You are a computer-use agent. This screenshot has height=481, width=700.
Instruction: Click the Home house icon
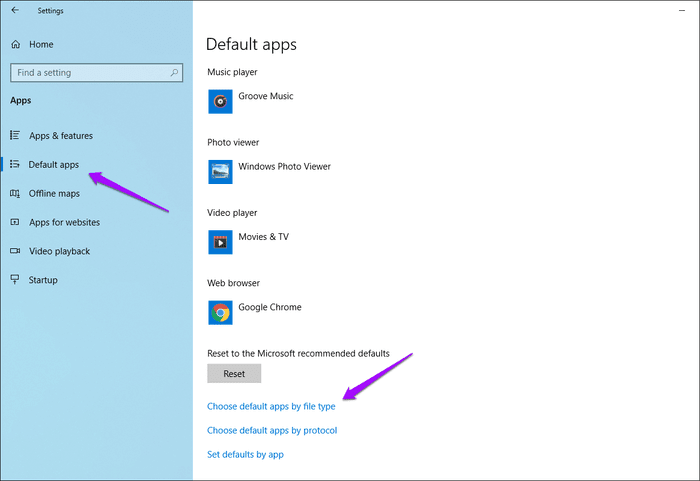16,44
